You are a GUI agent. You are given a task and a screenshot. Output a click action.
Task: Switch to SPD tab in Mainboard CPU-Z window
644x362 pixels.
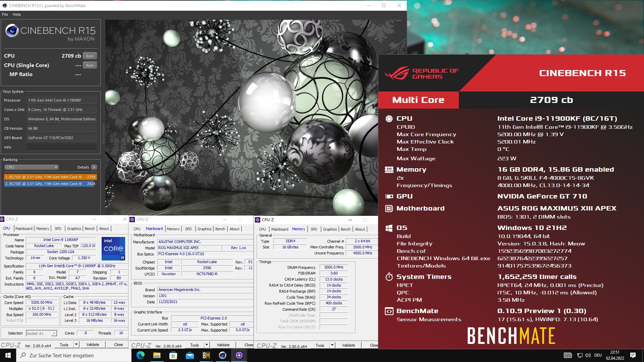[189, 229]
